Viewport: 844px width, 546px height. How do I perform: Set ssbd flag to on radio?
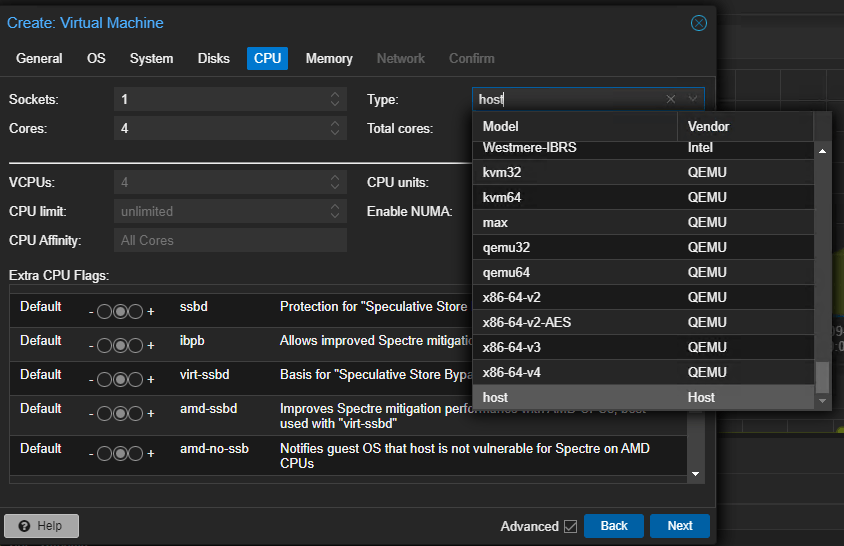pyautogui.click(x=136, y=311)
